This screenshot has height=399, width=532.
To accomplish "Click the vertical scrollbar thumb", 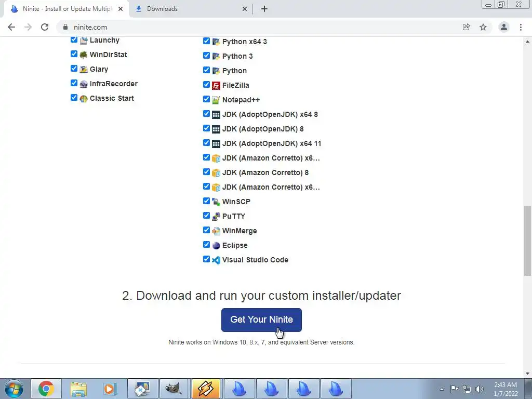I will [528, 241].
